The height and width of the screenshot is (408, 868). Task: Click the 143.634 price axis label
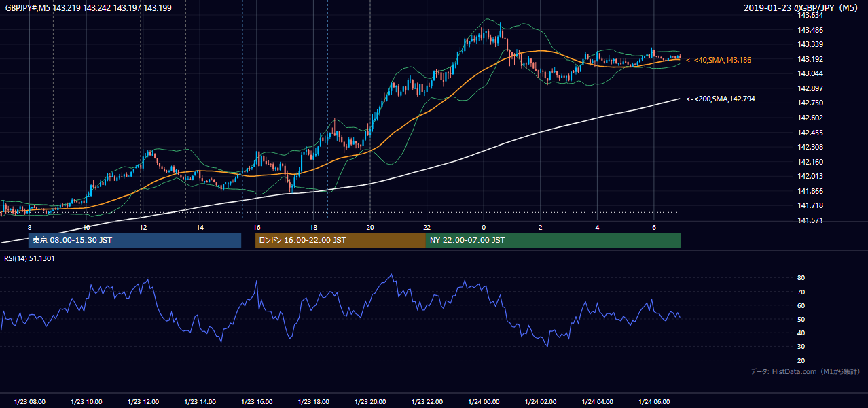click(810, 15)
